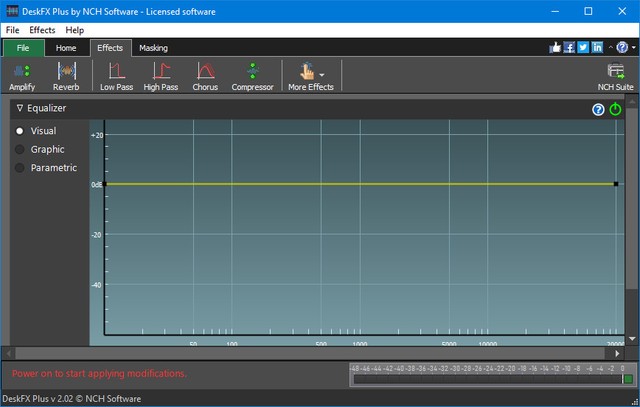This screenshot has height=407, width=640.
Task: Switch to the Masking tab
Action: (153, 47)
